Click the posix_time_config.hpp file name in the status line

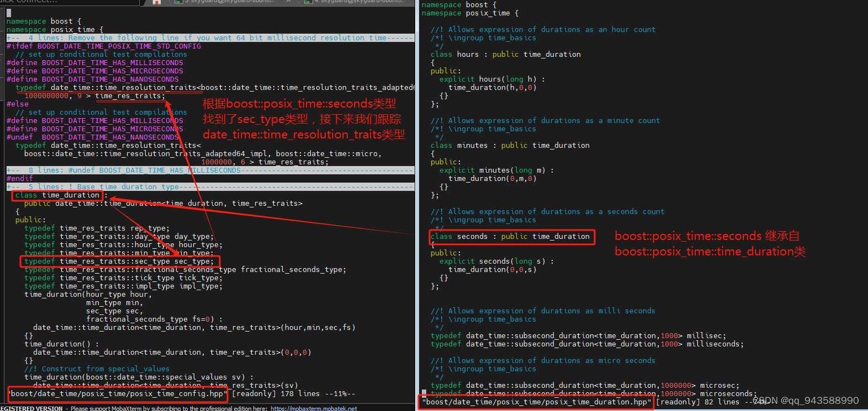[x=118, y=393]
